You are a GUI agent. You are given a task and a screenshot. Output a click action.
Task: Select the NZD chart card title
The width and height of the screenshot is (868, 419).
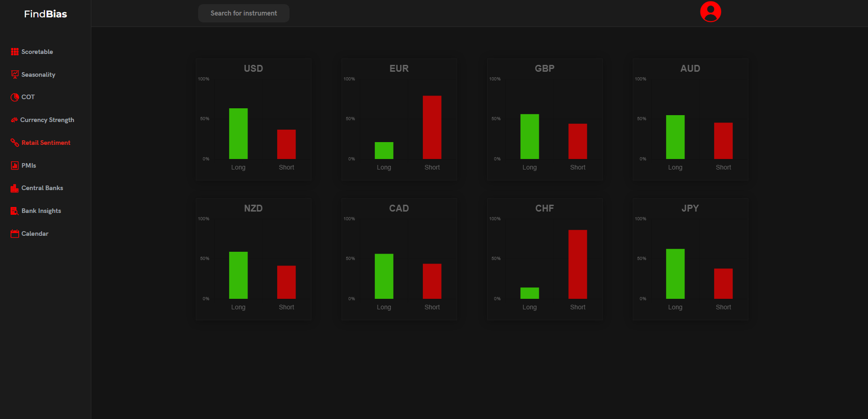[x=253, y=208]
